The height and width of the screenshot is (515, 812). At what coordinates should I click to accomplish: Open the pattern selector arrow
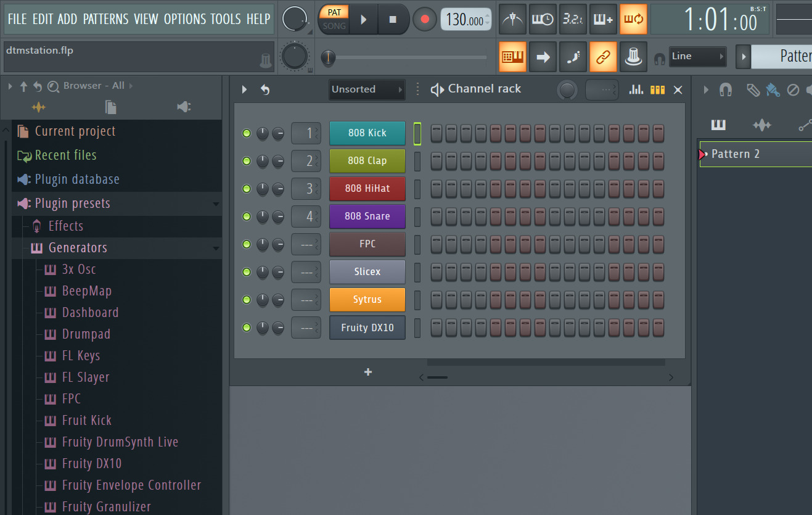point(743,57)
